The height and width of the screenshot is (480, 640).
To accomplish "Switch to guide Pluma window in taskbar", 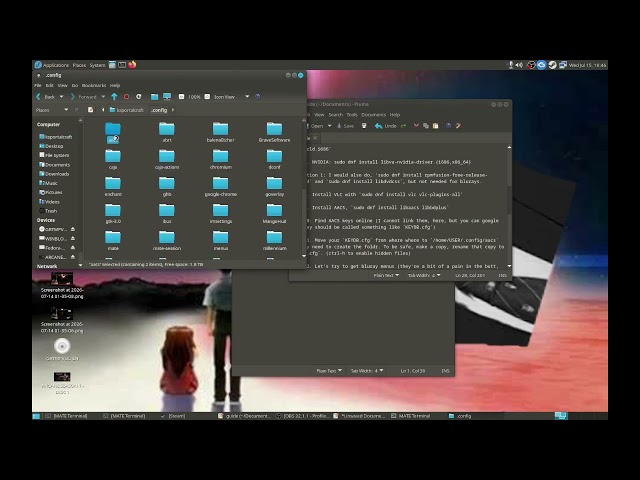I will 244,416.
